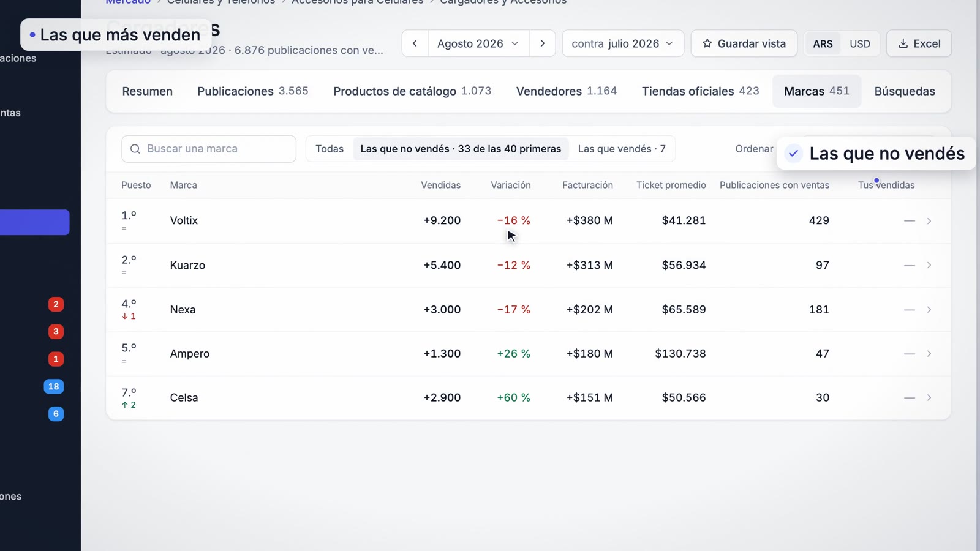Open the Resumen tab

(x=148, y=91)
